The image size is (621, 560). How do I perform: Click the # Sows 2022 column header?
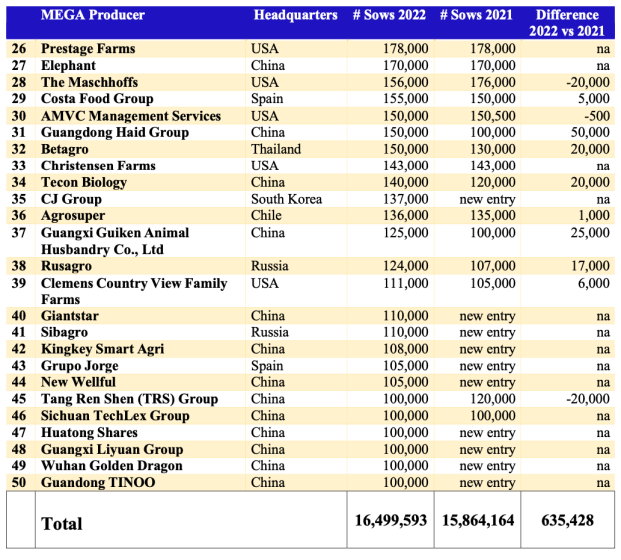389,15
